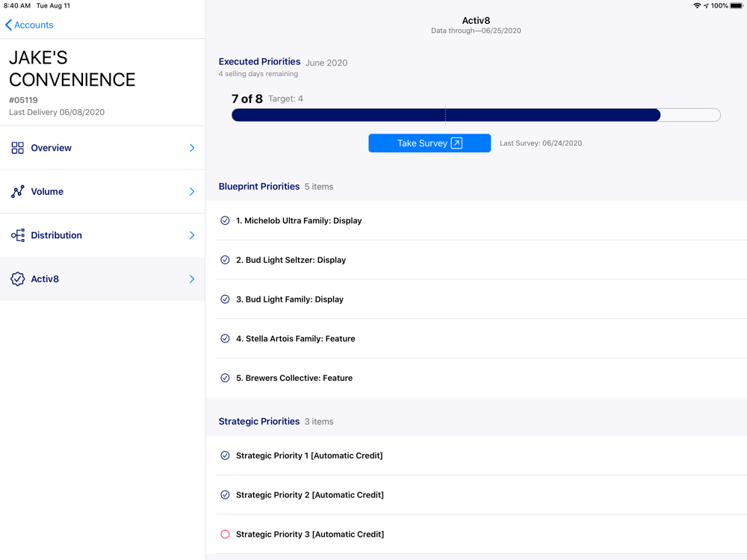Click the 3 items count label
The width and height of the screenshot is (747, 560).
click(319, 421)
